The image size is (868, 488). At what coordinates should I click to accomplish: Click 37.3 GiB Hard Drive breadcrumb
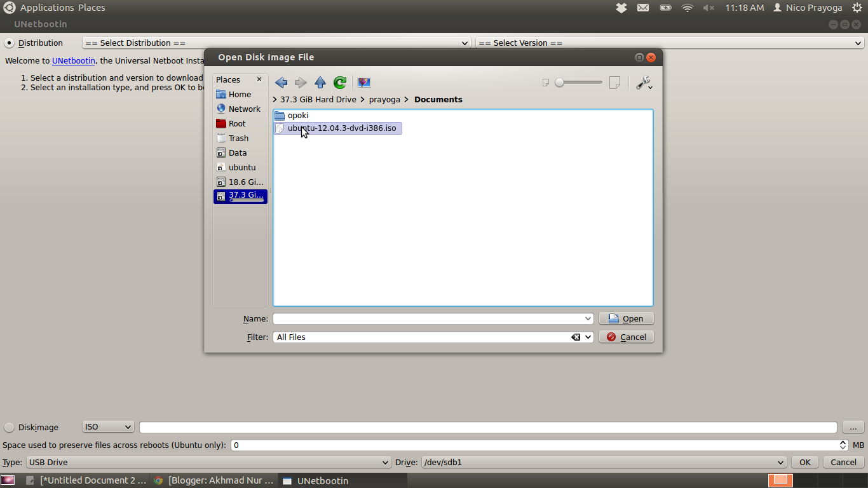point(318,100)
